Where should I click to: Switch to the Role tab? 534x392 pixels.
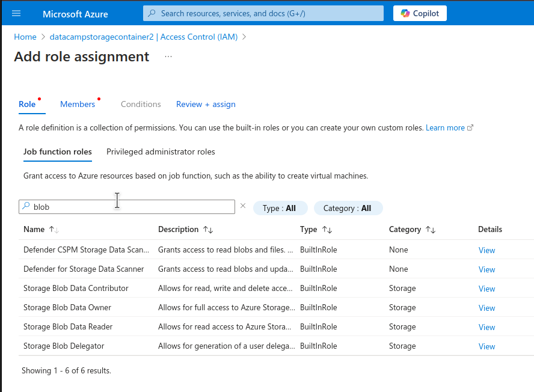27,104
